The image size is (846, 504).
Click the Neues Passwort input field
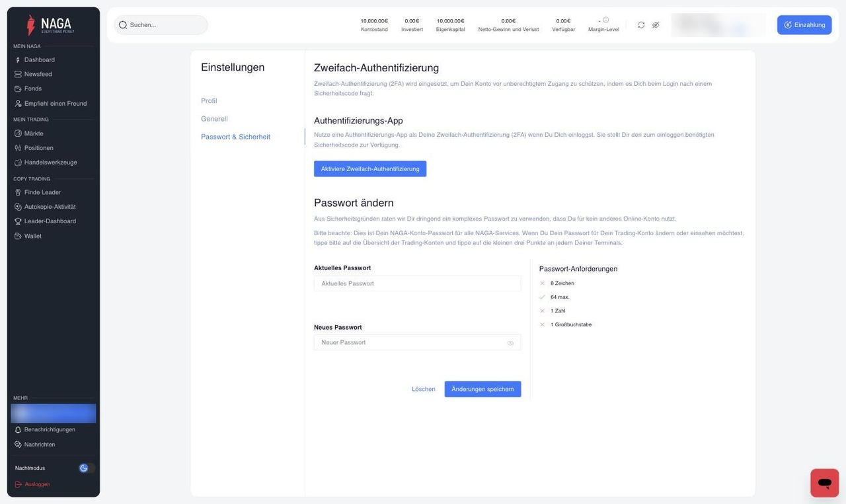418,342
